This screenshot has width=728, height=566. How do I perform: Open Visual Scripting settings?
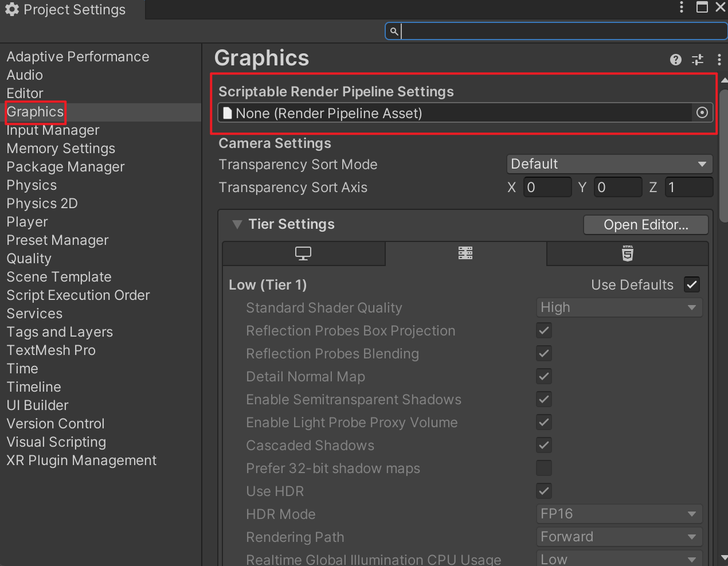point(56,442)
